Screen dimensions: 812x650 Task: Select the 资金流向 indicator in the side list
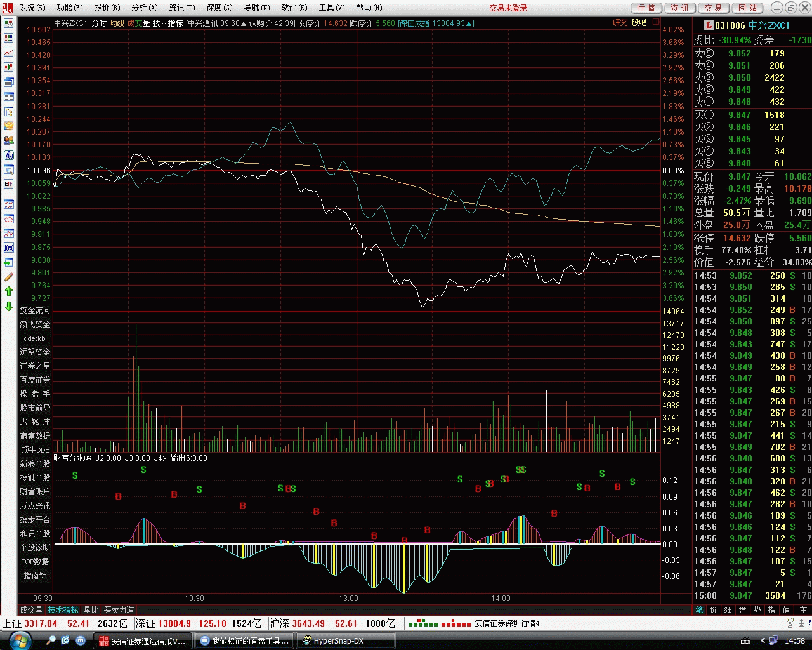point(35,310)
